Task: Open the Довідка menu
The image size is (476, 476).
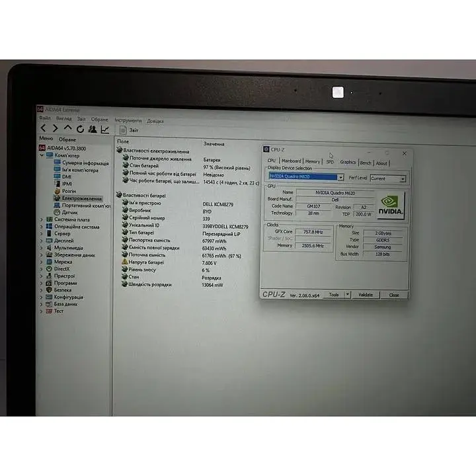Action: coord(155,121)
